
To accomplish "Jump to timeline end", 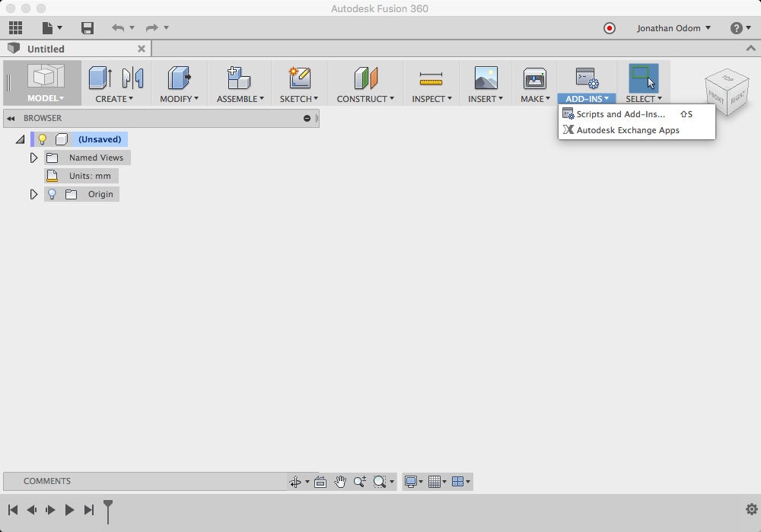I will (89, 510).
